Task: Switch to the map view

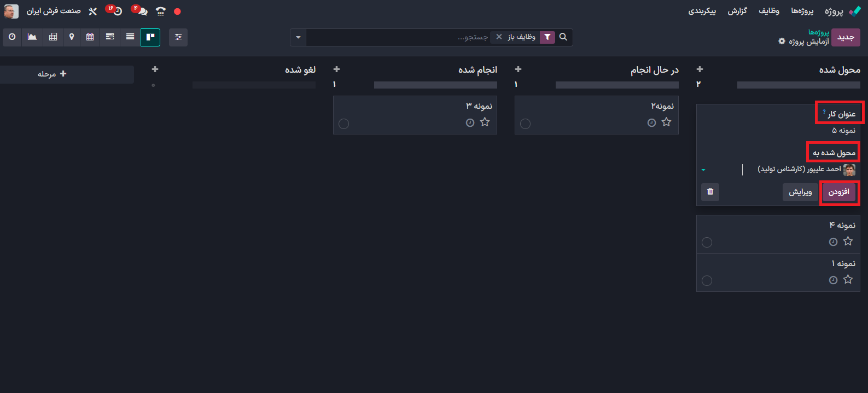Action: click(72, 37)
